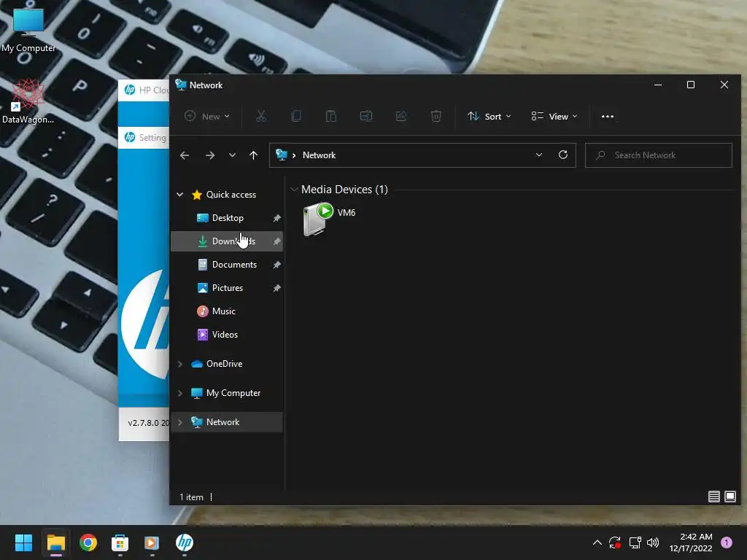Switch to details view in status bar
The height and width of the screenshot is (560, 747).
713,497
